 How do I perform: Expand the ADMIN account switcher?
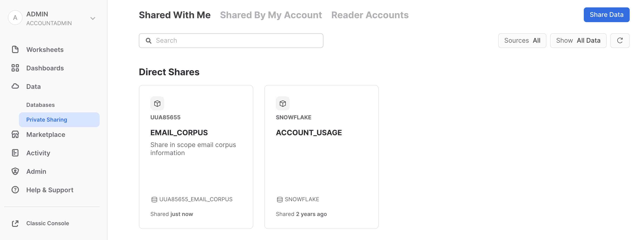pos(92,18)
